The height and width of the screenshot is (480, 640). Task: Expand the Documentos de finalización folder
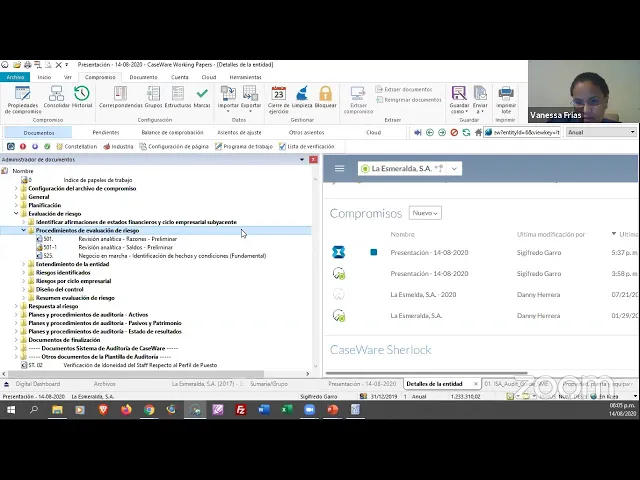[x=16, y=340]
